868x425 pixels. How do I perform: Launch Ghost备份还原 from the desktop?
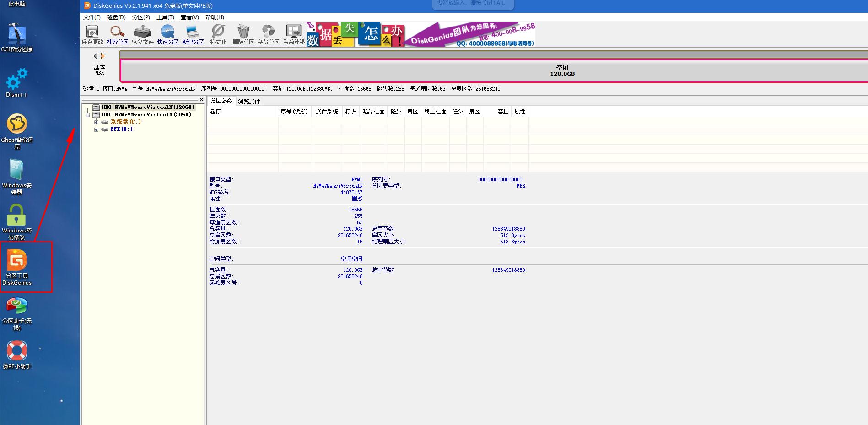tap(17, 131)
